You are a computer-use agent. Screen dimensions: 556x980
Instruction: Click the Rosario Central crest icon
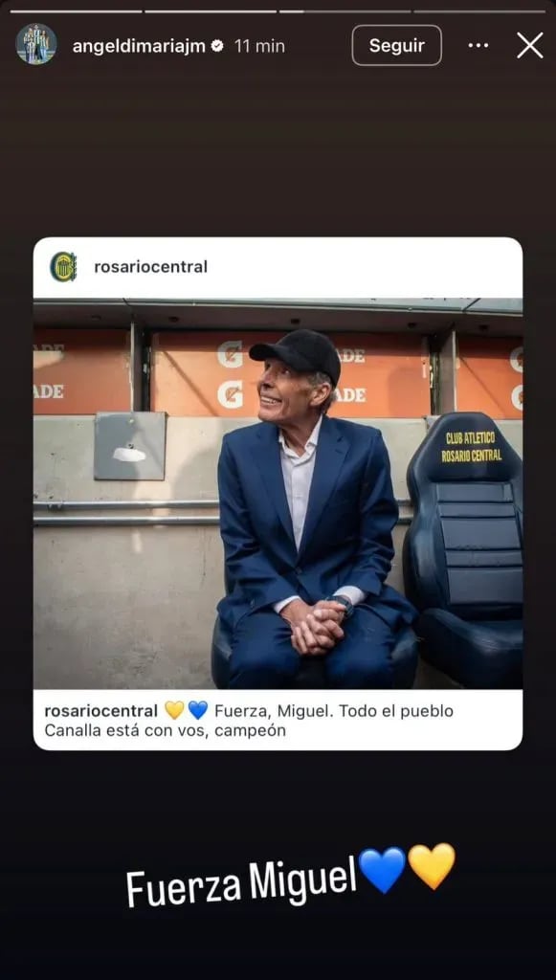(x=63, y=267)
